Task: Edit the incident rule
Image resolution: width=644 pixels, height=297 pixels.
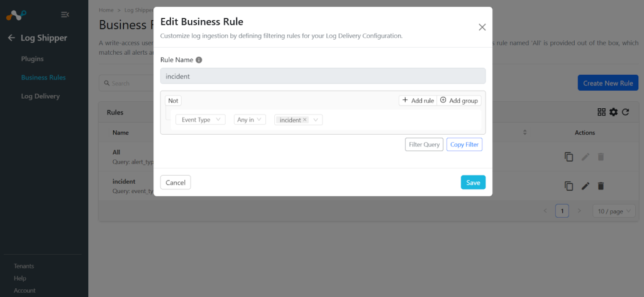Action: (586, 186)
